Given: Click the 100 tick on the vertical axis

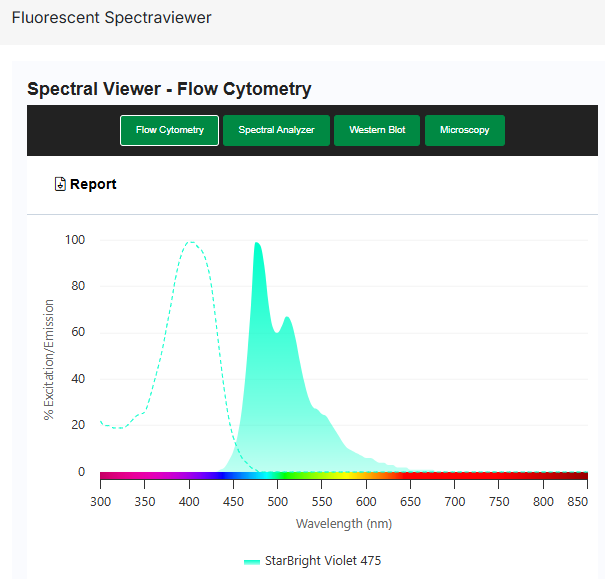Looking at the screenshot, I should pos(75,240).
